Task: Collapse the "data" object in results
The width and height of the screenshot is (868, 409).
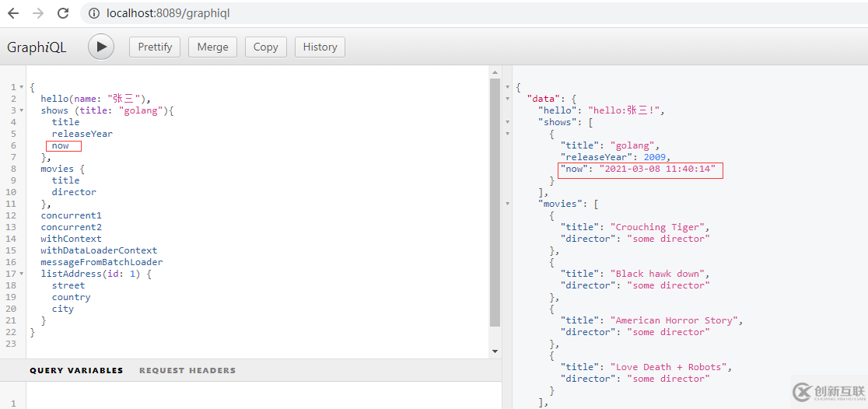Action: point(508,99)
